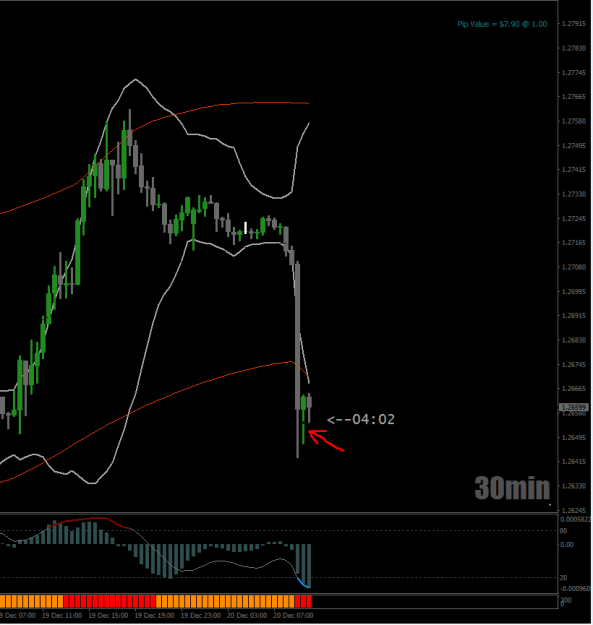Image resolution: width=593 pixels, height=625 pixels.
Task: Click the 1.26415 price axis label
Action: pos(574,462)
